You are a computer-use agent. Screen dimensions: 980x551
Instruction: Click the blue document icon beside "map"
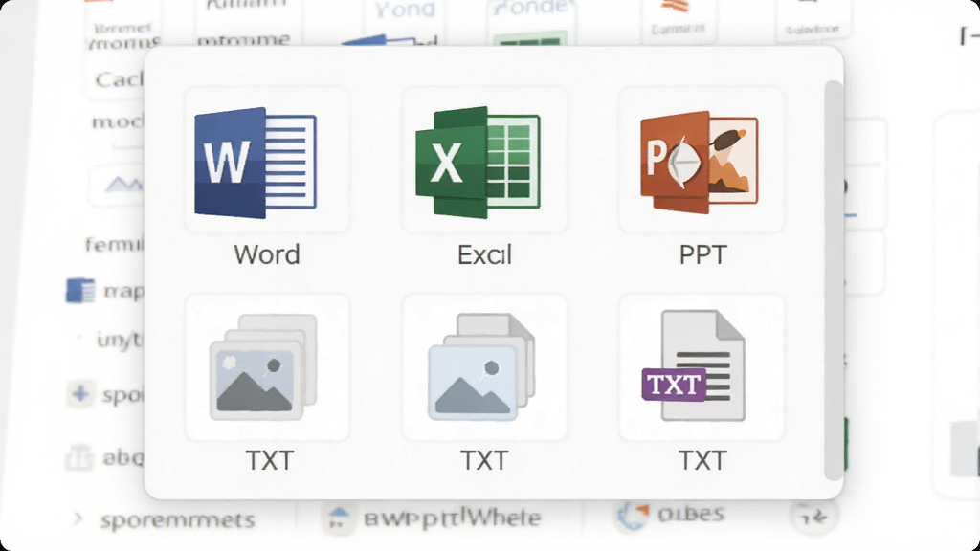pos(80,291)
